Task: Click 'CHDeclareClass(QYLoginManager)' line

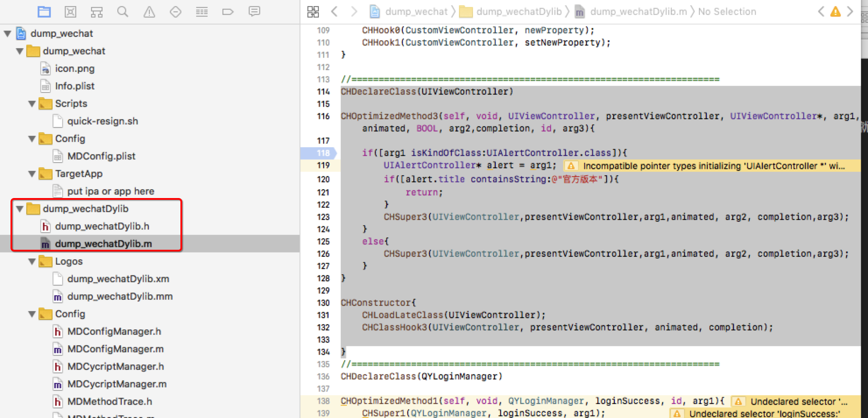Action: click(x=421, y=376)
